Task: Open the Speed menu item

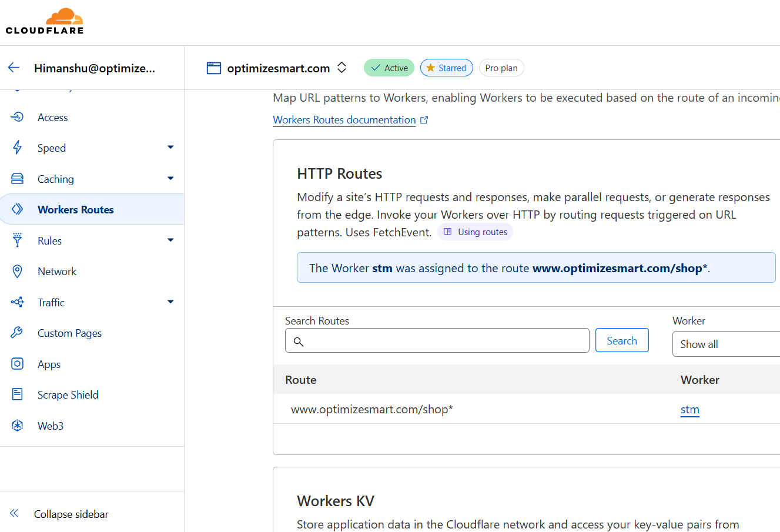Action: pos(52,148)
